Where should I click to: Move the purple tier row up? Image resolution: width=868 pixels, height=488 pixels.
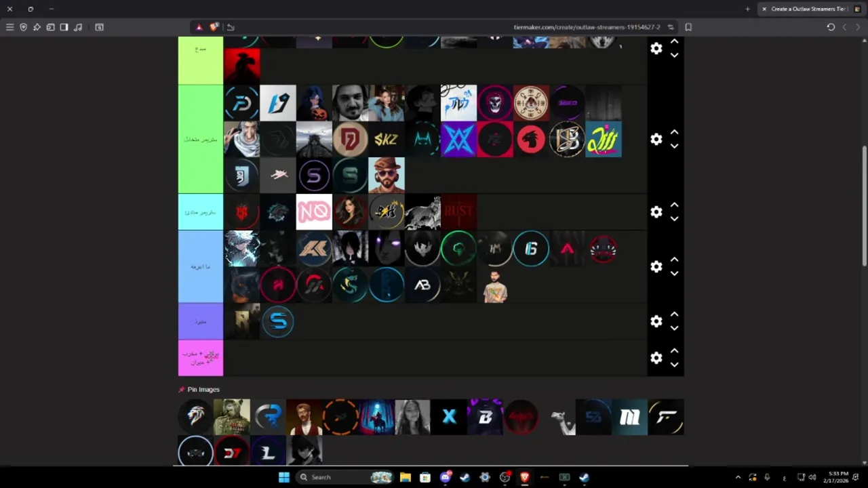point(674,314)
